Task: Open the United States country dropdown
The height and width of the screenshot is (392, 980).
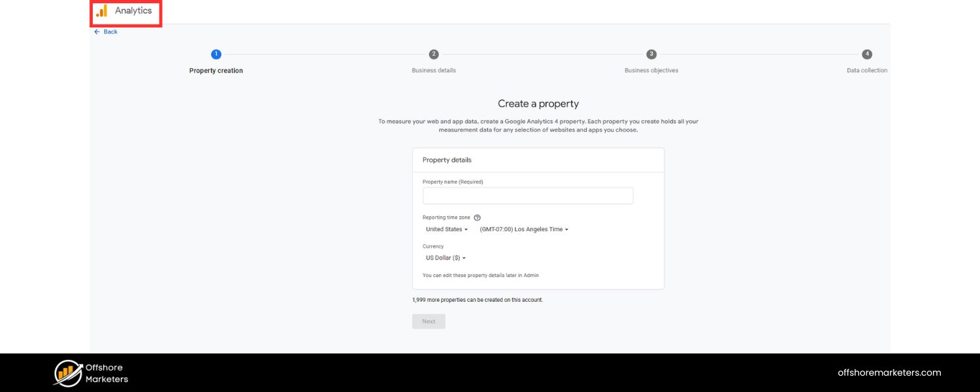Action: pyautogui.click(x=446, y=229)
